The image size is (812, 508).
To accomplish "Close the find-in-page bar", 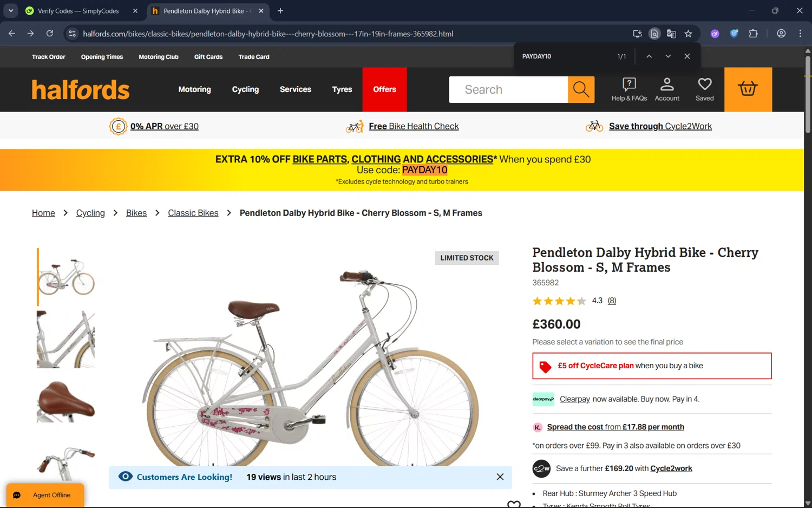I will click(687, 56).
